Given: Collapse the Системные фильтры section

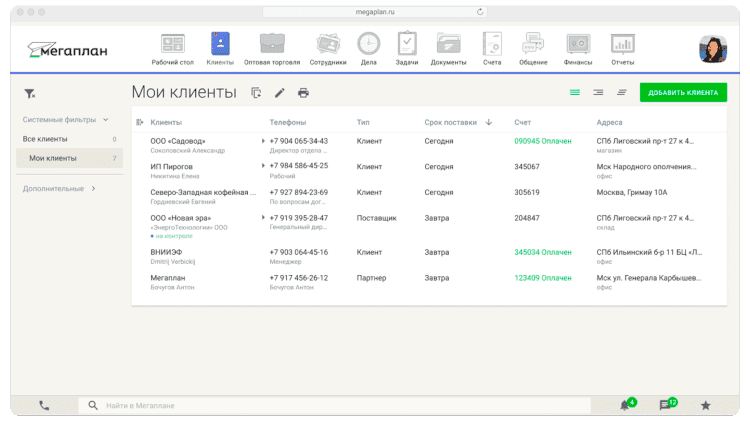Looking at the screenshot, I should coord(106,120).
